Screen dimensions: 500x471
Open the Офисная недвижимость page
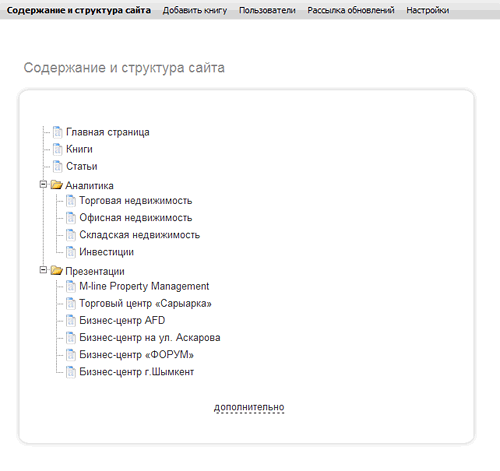(136, 218)
